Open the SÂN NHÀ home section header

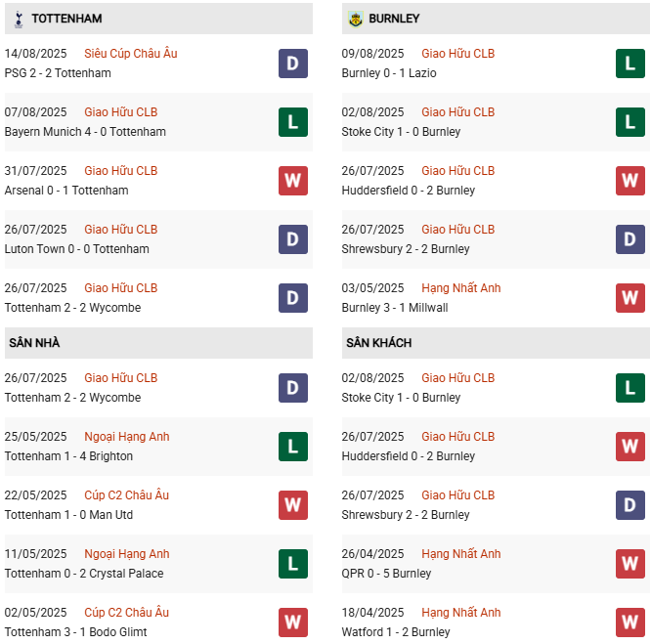coord(34,343)
